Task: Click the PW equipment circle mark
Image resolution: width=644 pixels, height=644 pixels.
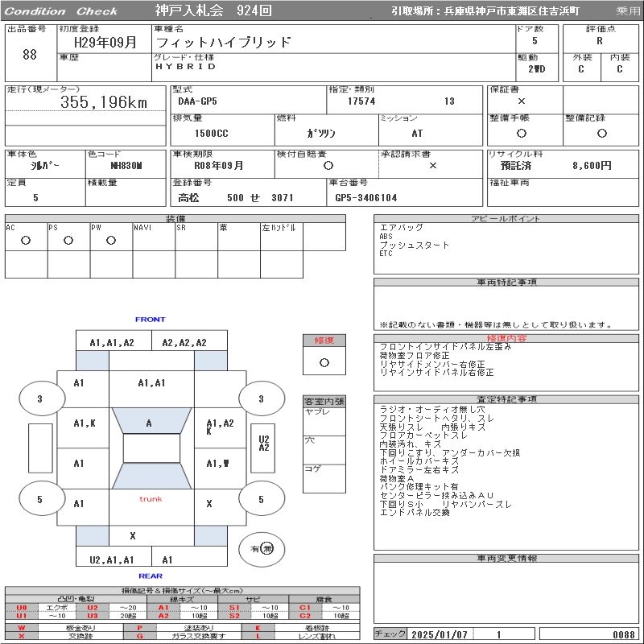Action: click(111, 240)
